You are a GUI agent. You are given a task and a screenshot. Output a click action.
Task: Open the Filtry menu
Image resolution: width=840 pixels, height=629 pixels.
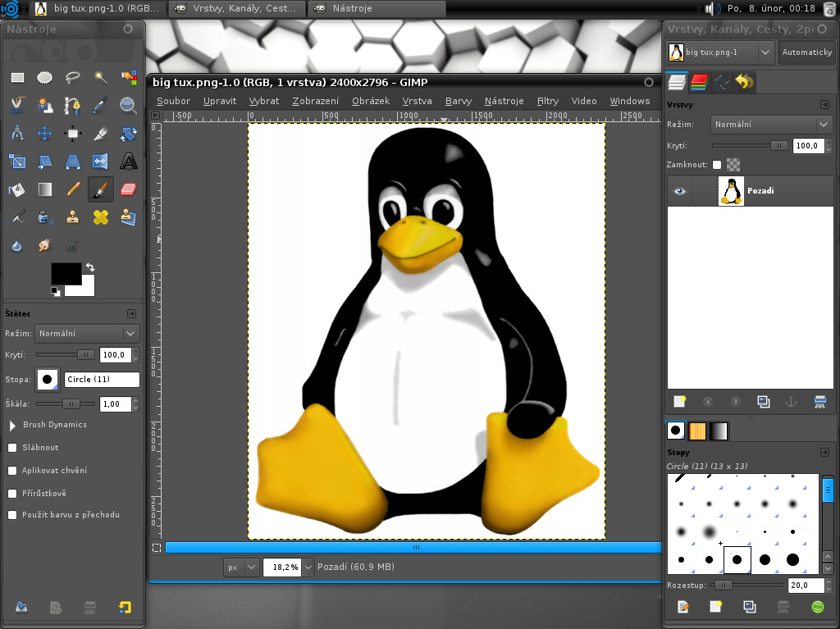pyautogui.click(x=547, y=101)
